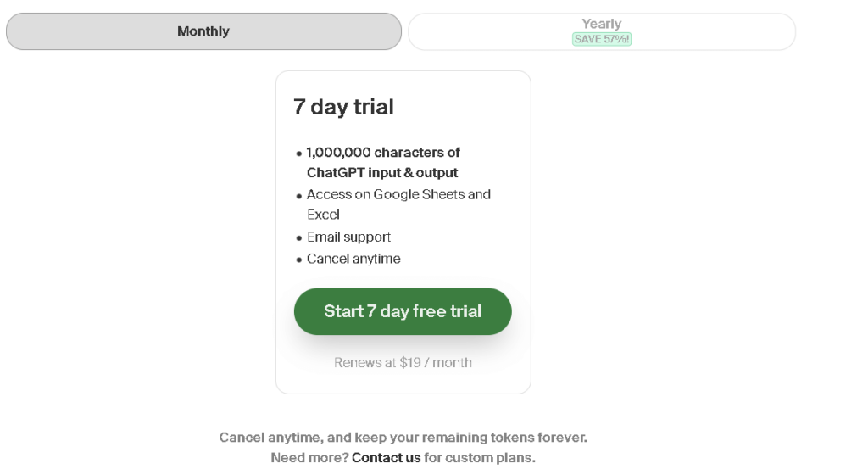Click the 'Need more?' text
Screen dimensions: 868x469
[310, 458]
